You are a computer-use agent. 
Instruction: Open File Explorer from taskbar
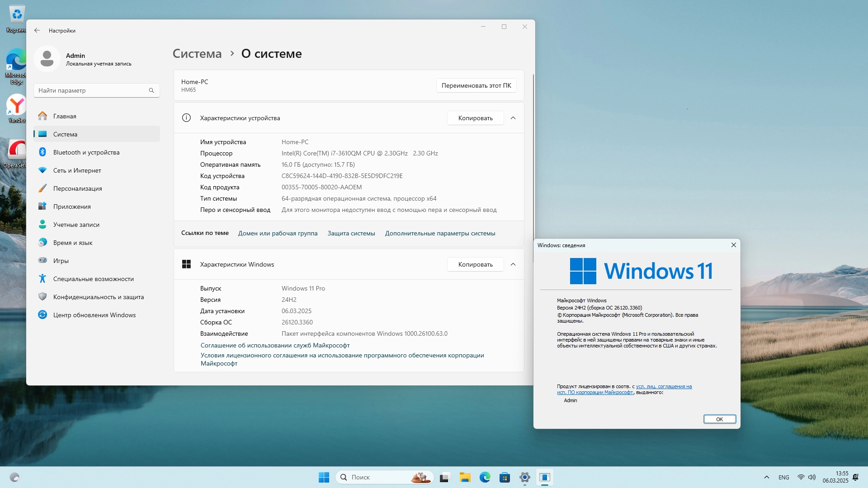coord(465,477)
